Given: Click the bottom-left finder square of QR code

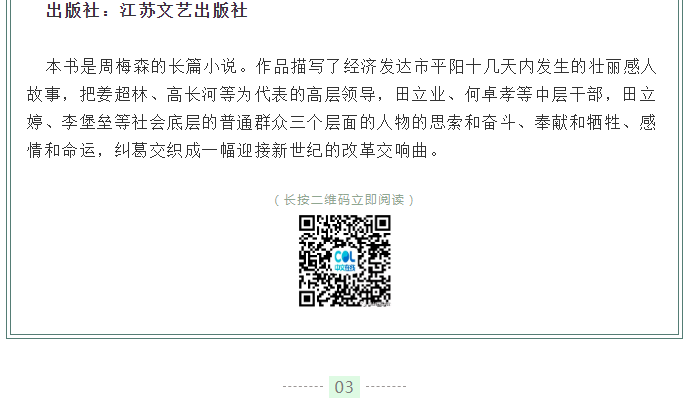Looking at the screenshot, I should (x=307, y=298).
